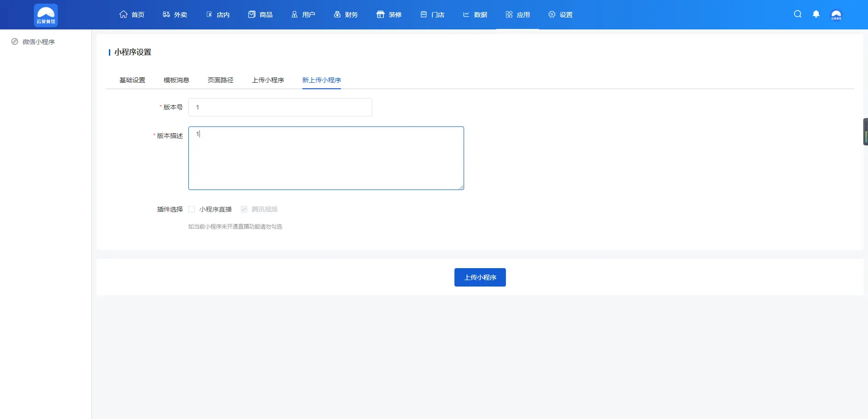
Task: Click the 腾讯视频 checkbox
Action: 244,209
